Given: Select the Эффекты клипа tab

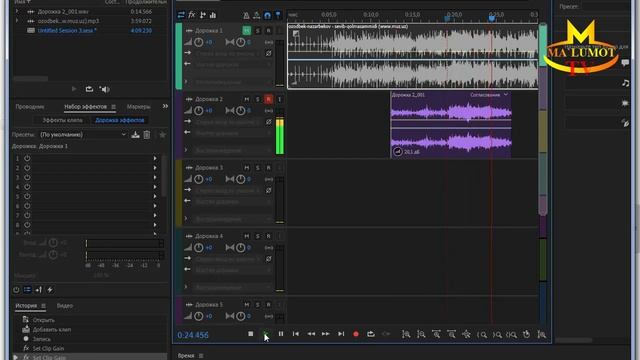Looking at the screenshot, I should tap(62, 120).
